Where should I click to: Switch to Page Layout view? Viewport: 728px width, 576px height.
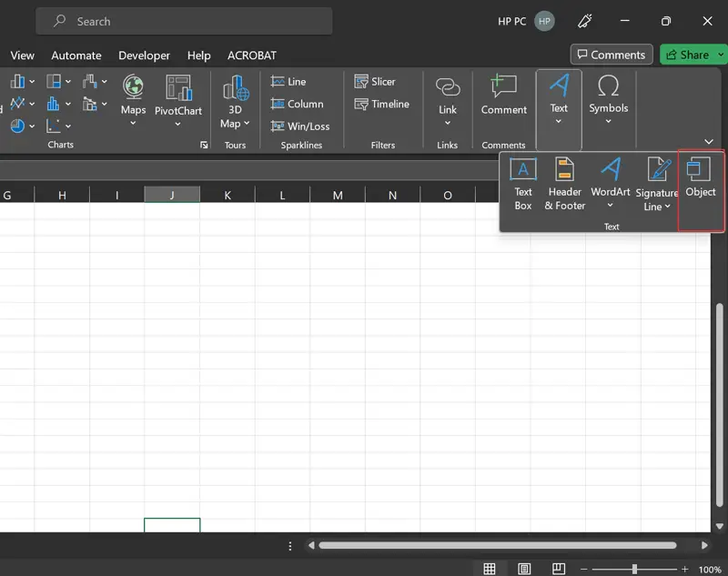[x=525, y=569]
